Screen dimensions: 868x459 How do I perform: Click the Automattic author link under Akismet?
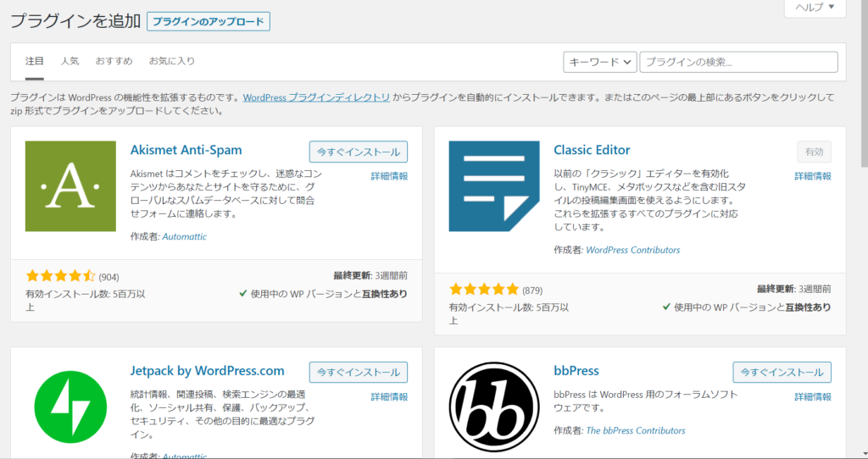[x=184, y=236]
